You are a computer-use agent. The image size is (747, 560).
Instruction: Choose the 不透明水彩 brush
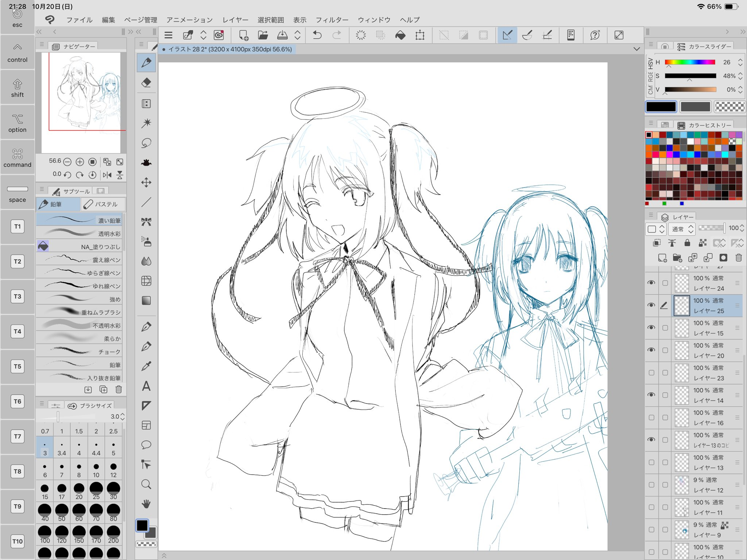click(80, 325)
